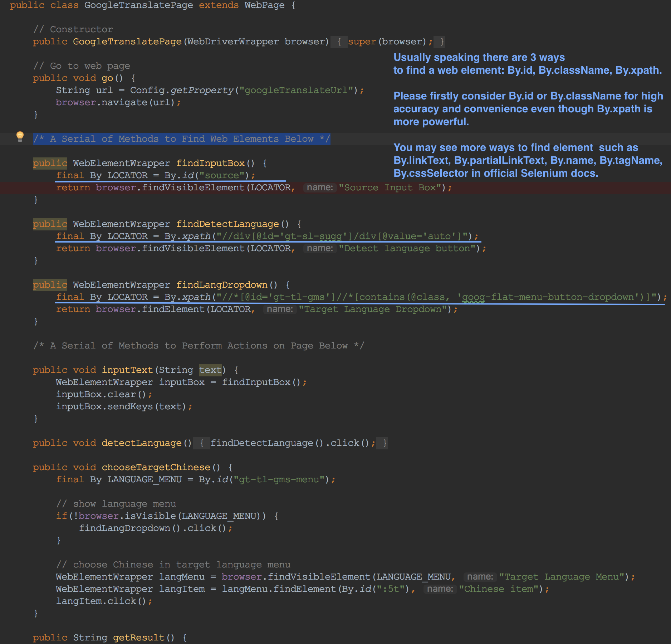The image size is (671, 644).
Task: Click the name: hint before "Target Language Dropdown"
Action: point(280,309)
